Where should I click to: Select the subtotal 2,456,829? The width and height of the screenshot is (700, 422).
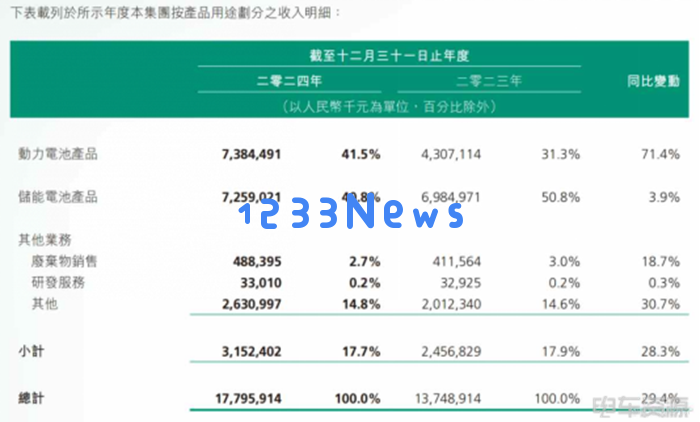(x=451, y=352)
